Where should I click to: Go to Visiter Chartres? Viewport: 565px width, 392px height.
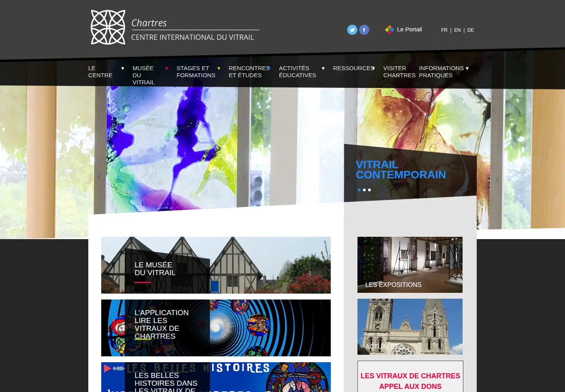pyautogui.click(x=399, y=72)
